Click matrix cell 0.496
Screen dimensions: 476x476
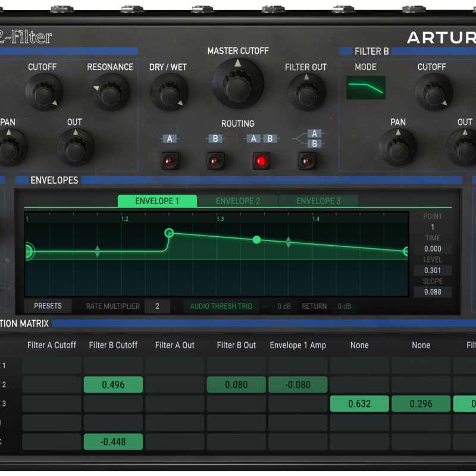(x=113, y=384)
